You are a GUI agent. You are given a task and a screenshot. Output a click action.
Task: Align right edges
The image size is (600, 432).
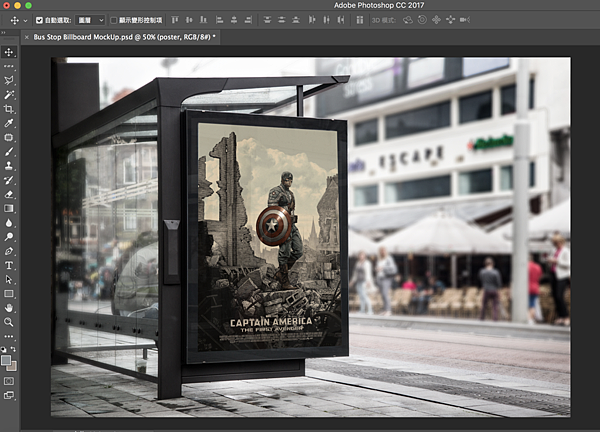pyautogui.click(x=248, y=20)
